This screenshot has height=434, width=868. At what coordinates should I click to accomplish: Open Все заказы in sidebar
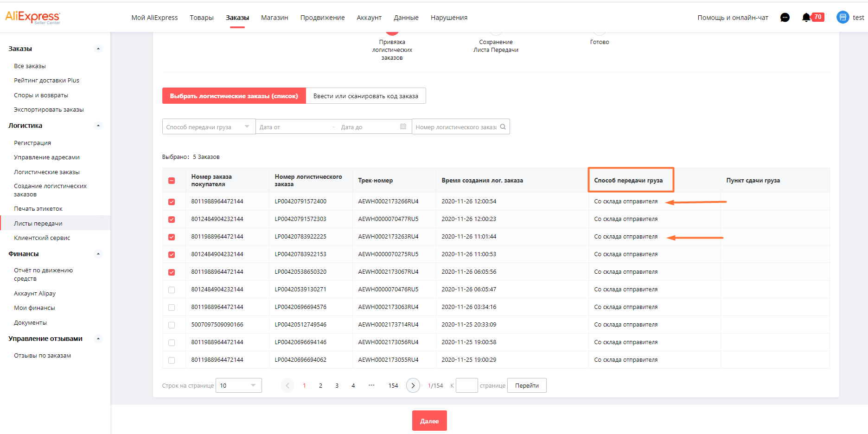tap(30, 66)
